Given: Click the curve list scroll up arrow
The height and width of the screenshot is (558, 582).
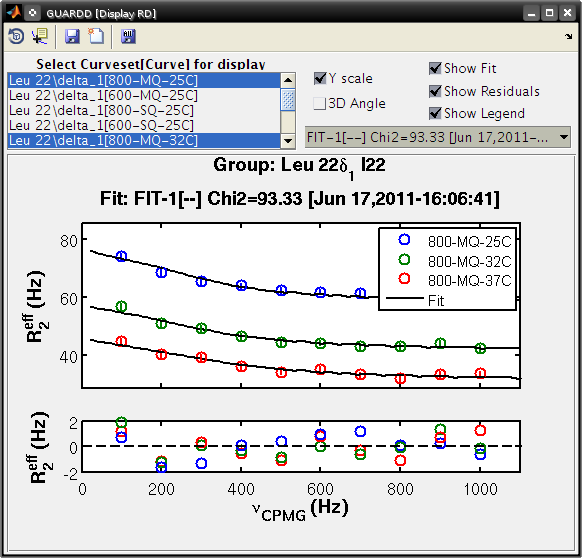Looking at the screenshot, I should pos(288,80).
